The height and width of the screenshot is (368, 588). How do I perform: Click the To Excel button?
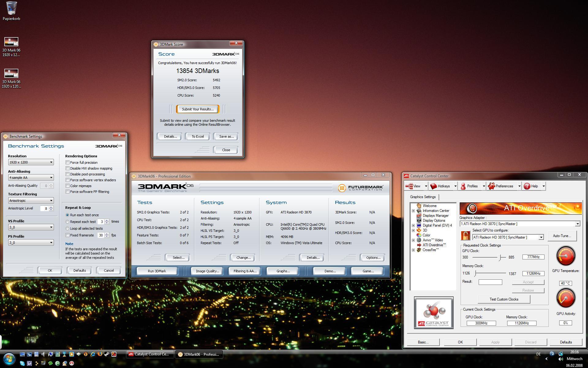point(198,136)
